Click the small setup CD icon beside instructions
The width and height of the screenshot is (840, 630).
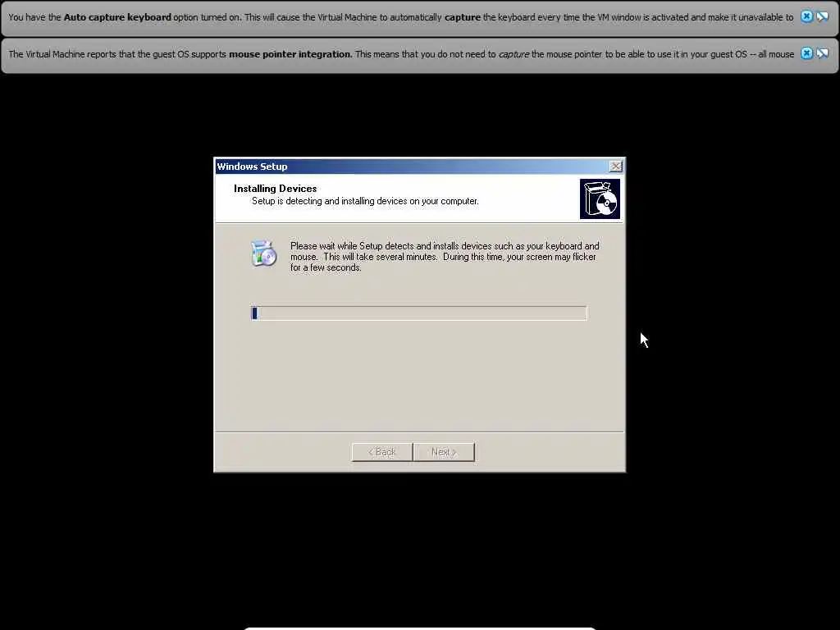pos(263,253)
